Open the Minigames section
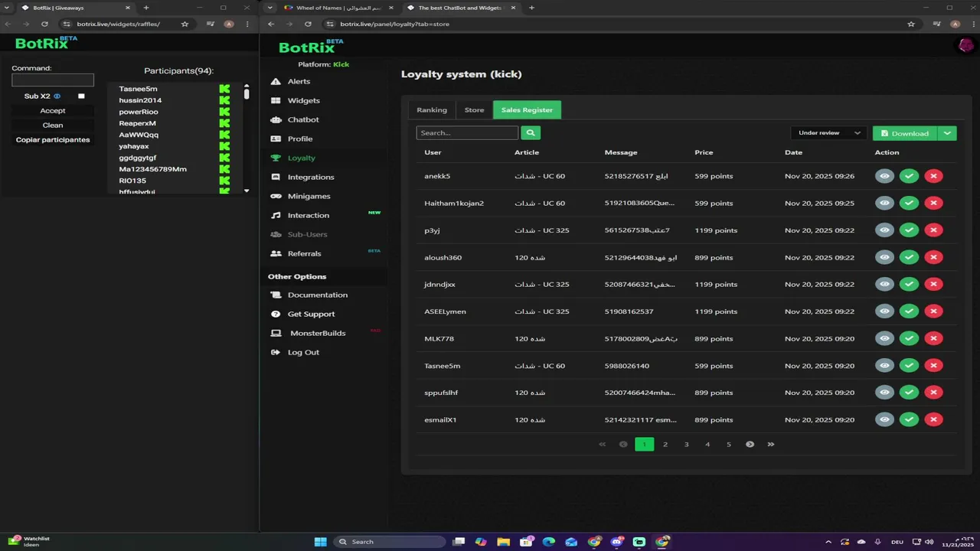This screenshot has width=980, height=551. point(309,196)
